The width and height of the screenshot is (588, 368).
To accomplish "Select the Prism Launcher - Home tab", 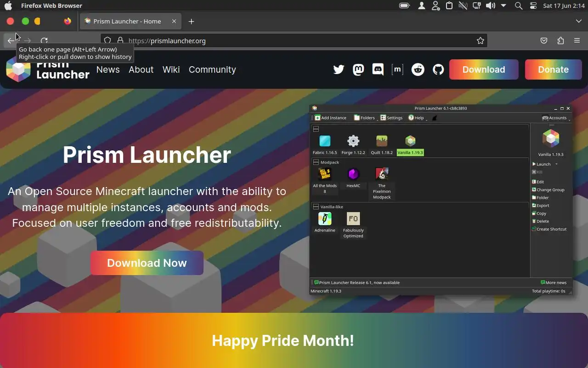I will (130, 21).
